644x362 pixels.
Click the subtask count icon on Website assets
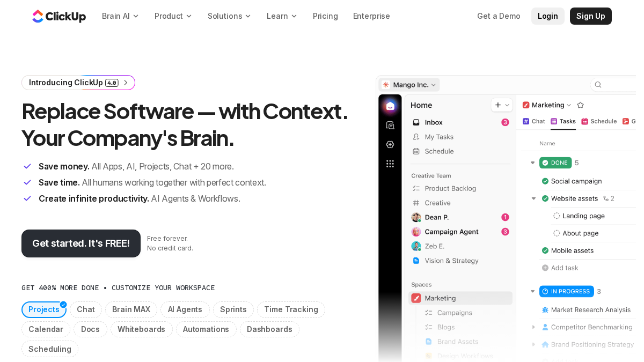coord(606,198)
